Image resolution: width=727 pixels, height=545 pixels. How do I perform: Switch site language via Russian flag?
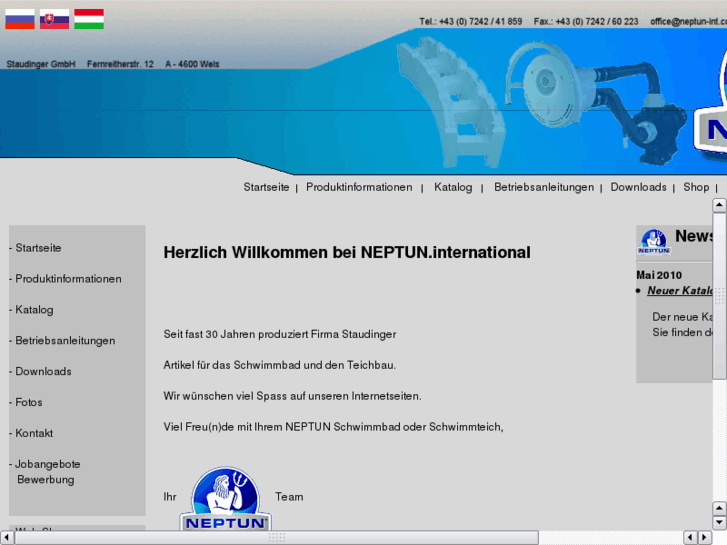[x=19, y=19]
